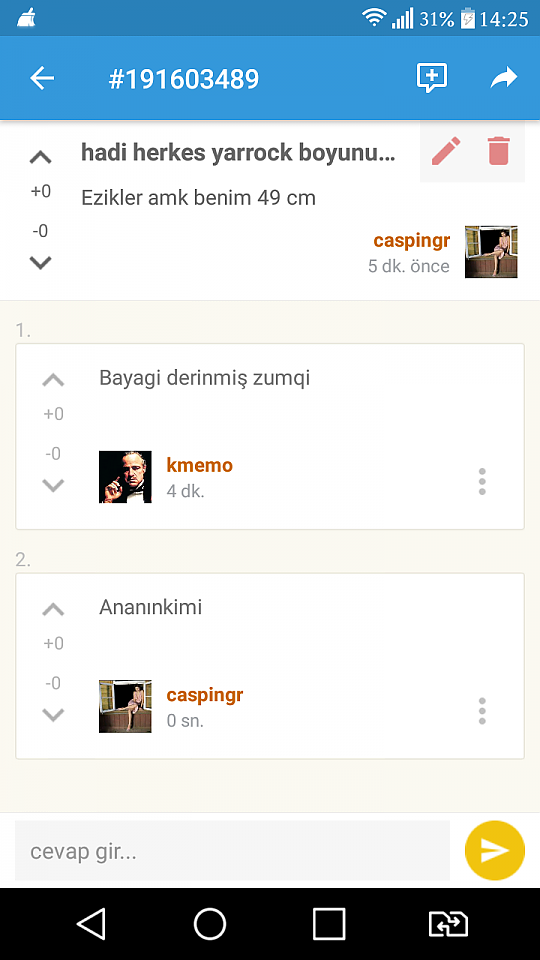Upvote the main post by caspingr
Screen dimensions: 540x960
click(x=40, y=157)
